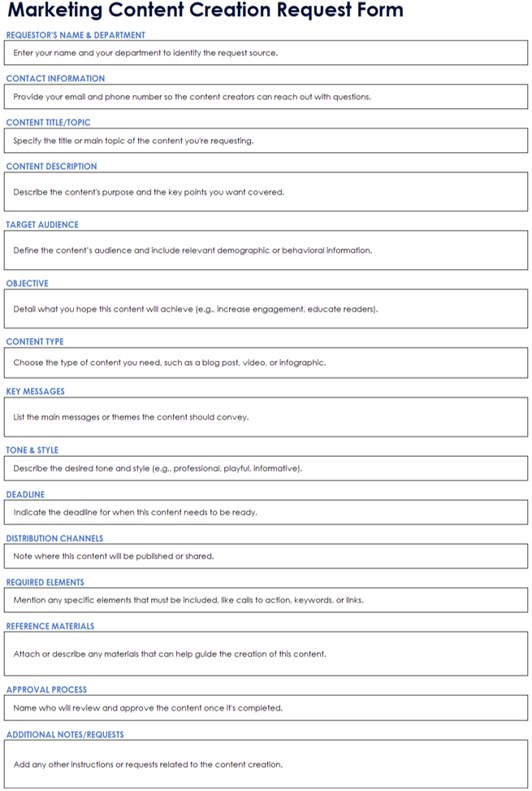Click the Required Elements text box
Viewport: 532px width, 791px height.
click(266, 600)
